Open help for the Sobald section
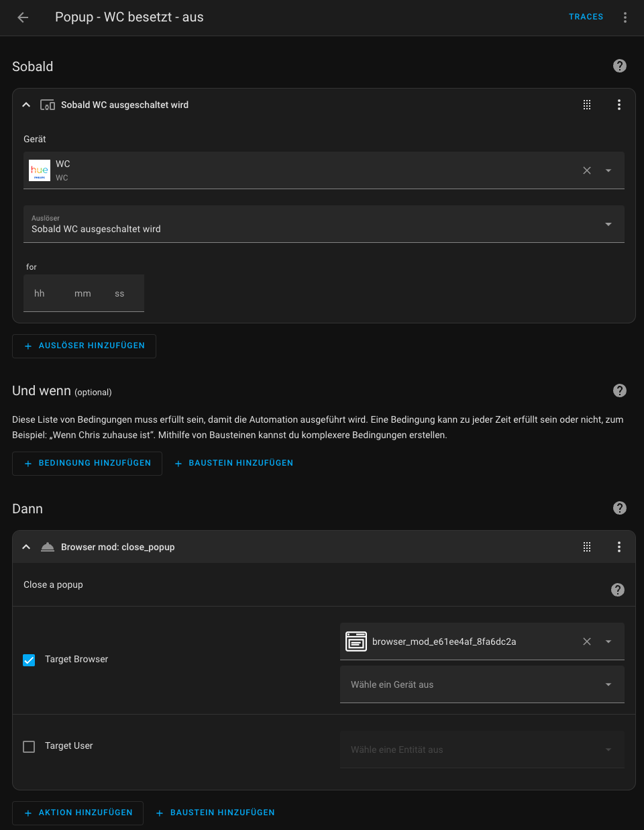644x830 pixels. [620, 66]
